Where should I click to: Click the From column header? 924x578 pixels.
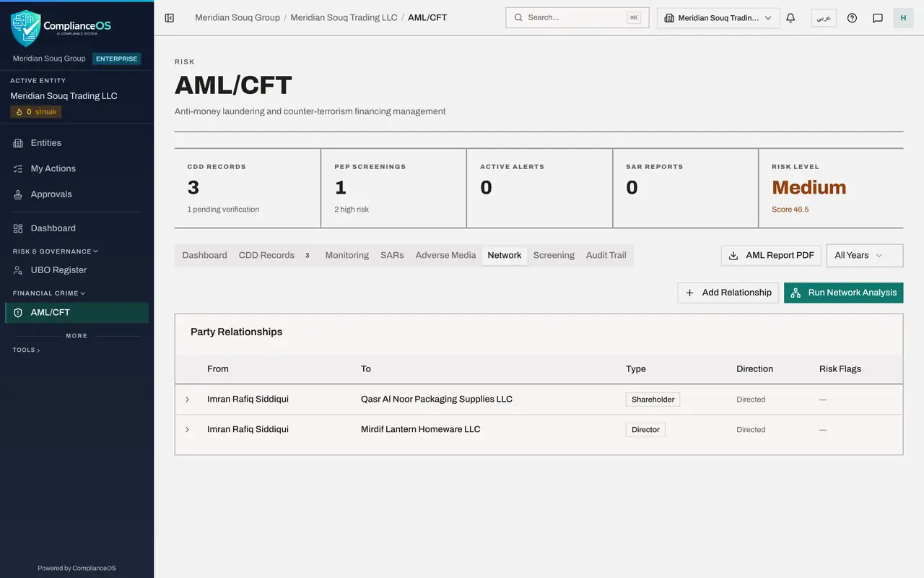[218, 369]
